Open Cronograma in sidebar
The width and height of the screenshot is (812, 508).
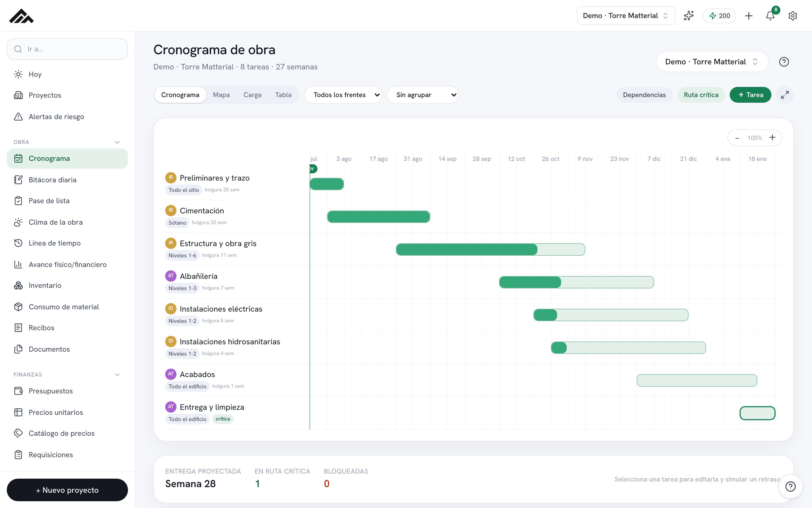(67, 159)
